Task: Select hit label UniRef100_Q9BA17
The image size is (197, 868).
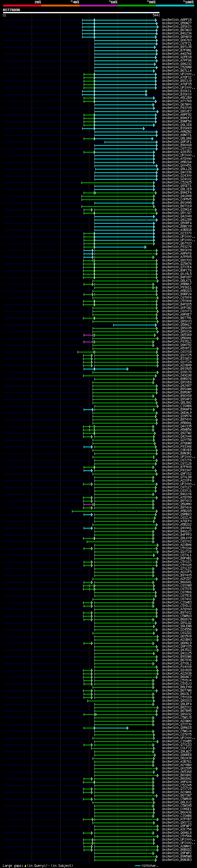Action: (x=177, y=325)
